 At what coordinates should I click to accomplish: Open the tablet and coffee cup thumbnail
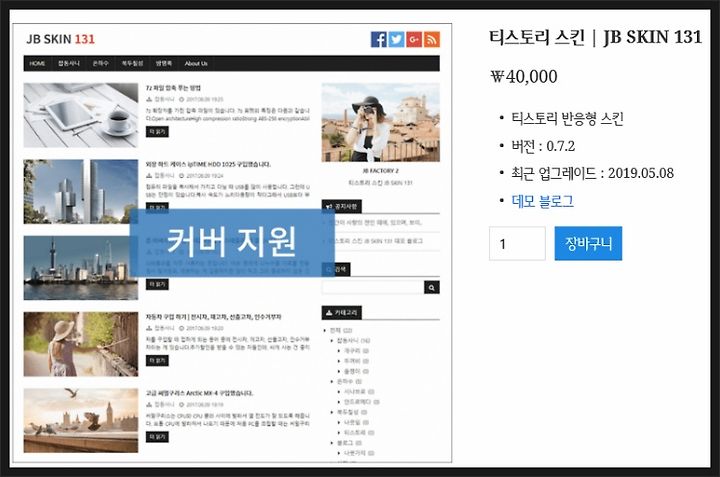pyautogui.click(x=81, y=115)
